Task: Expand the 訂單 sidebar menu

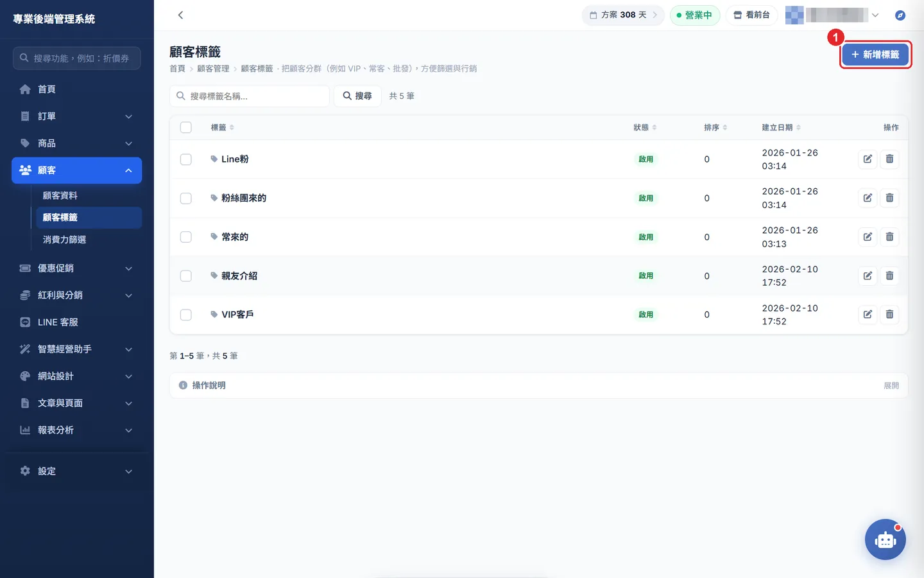Action: (x=77, y=116)
